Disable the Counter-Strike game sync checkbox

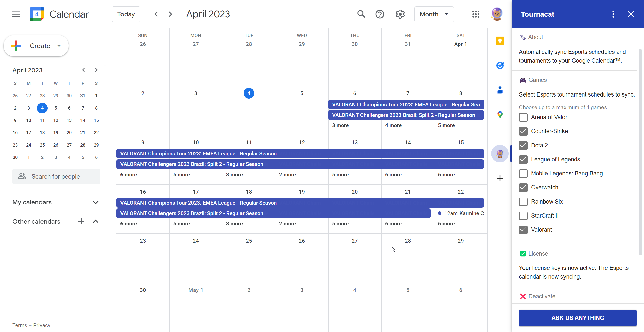coord(523,131)
